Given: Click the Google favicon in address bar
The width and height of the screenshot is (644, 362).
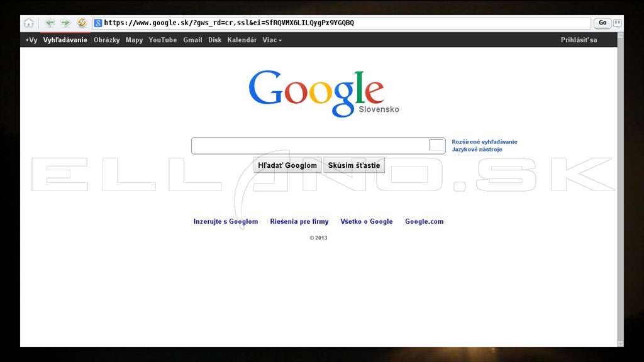Looking at the screenshot, I should pos(97,23).
